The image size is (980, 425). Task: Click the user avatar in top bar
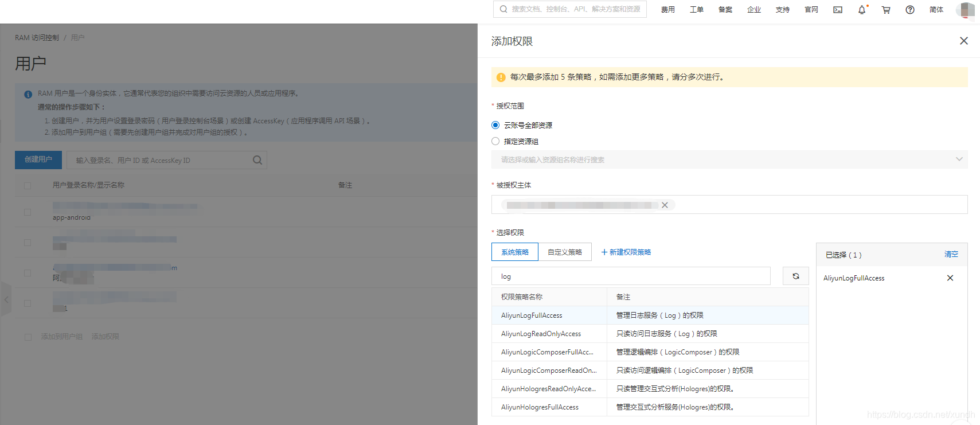coord(967,10)
